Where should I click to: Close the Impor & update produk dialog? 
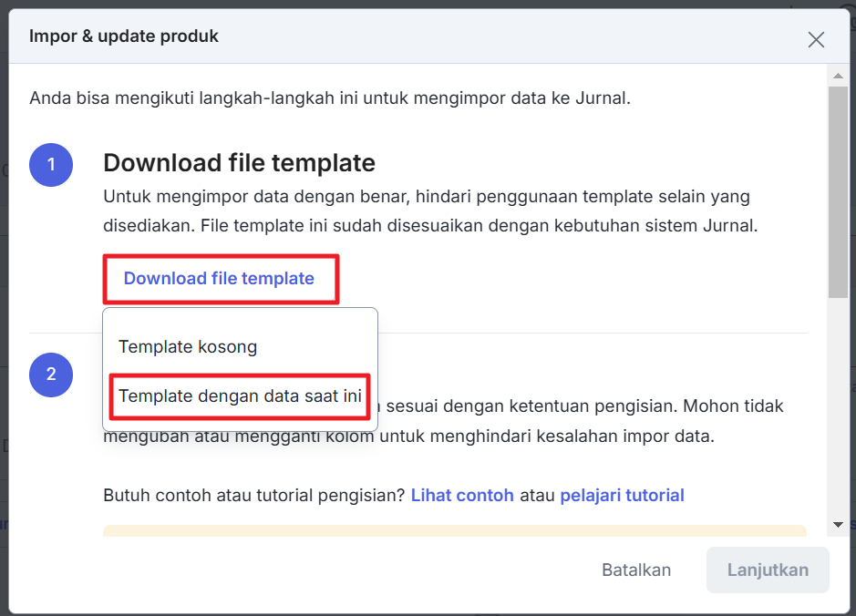[816, 39]
